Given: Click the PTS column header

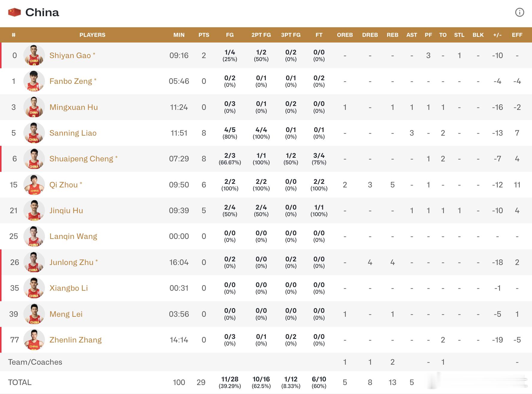Looking at the screenshot, I should (x=204, y=35).
